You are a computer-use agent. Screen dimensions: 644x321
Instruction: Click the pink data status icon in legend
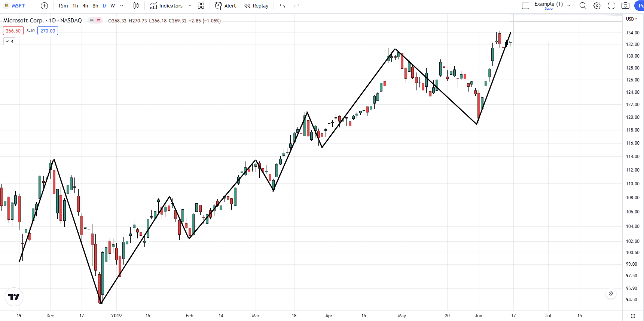click(x=98, y=21)
